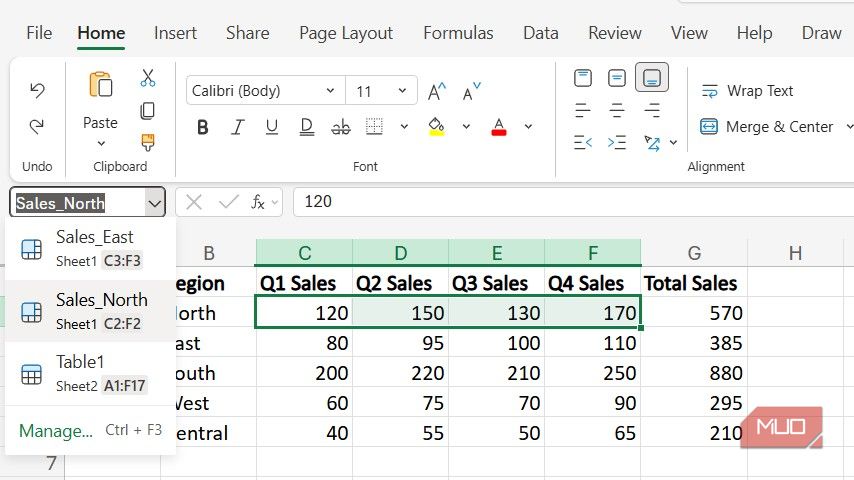
Task: Open the dropdown beside the fx icon
Action: click(x=275, y=203)
